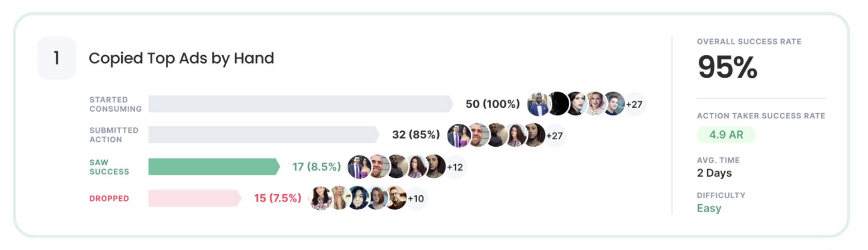The image size is (868, 250).
Task: Click the floral-top woman avatar in Dropped row
Action: click(x=321, y=198)
